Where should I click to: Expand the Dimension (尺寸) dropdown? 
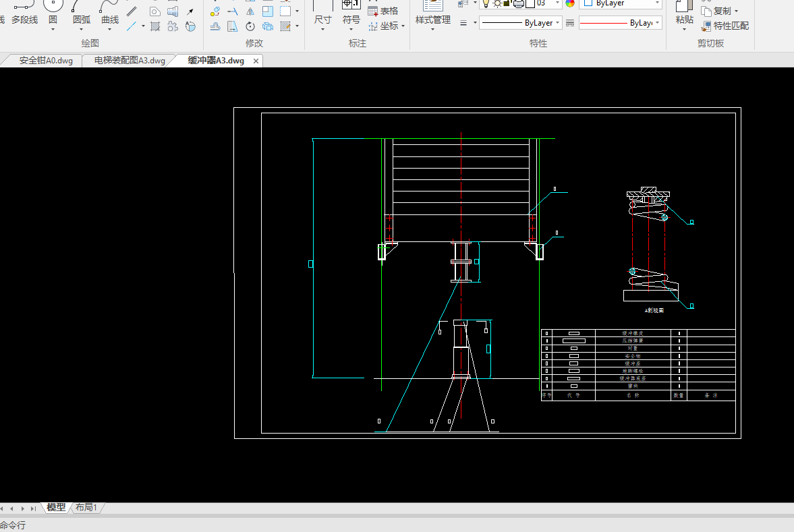point(322,29)
